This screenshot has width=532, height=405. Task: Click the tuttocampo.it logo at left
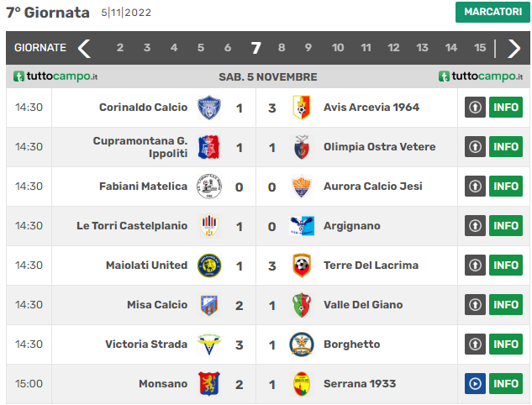[55, 76]
